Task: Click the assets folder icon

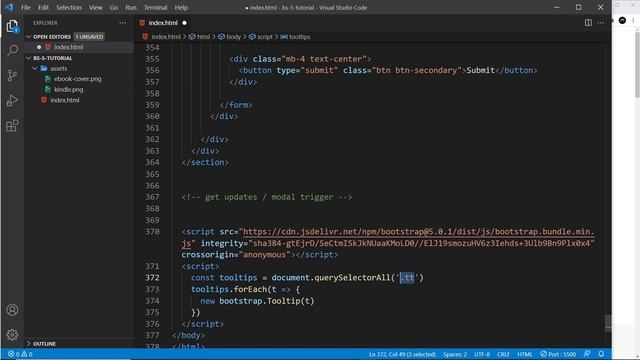Action: [44, 69]
